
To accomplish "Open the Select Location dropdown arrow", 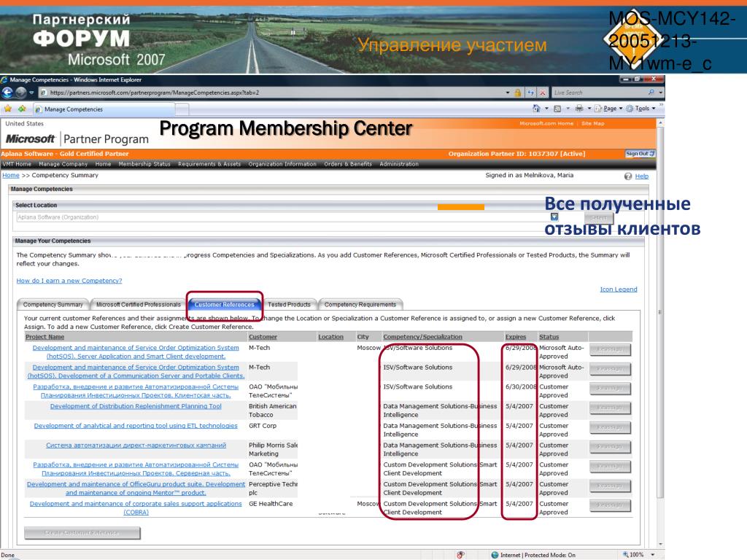I will tap(554, 217).
